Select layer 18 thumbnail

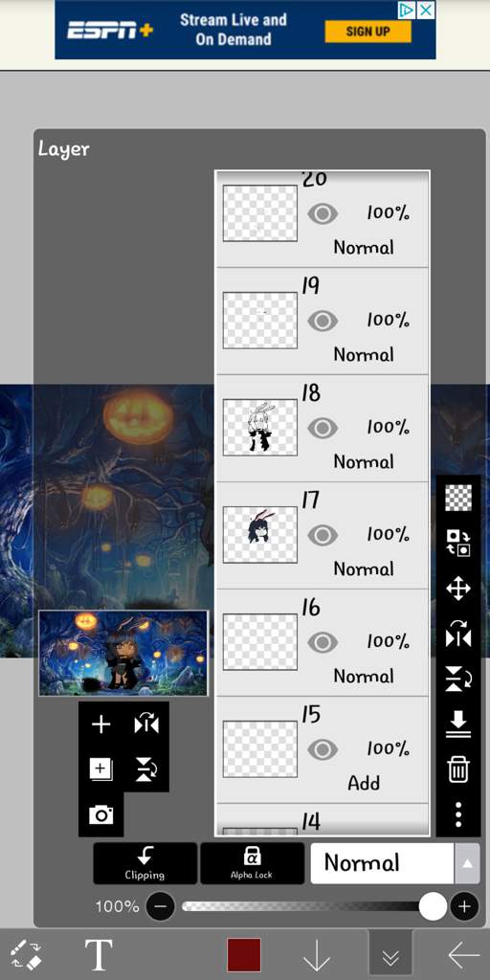(x=260, y=428)
